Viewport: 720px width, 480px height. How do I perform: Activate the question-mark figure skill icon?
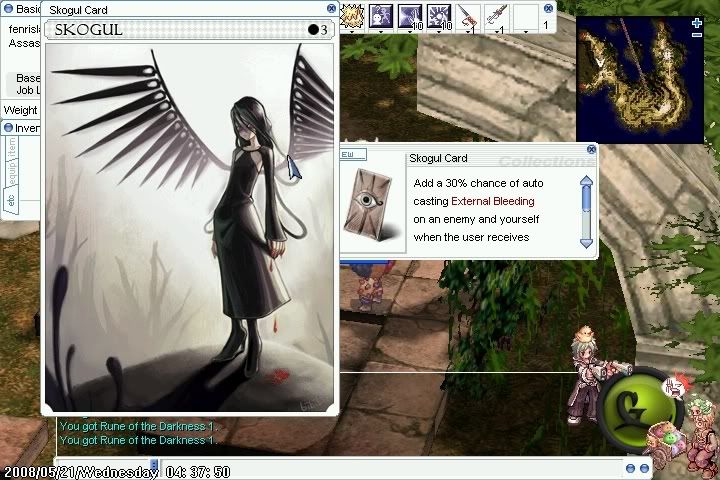tap(381, 17)
